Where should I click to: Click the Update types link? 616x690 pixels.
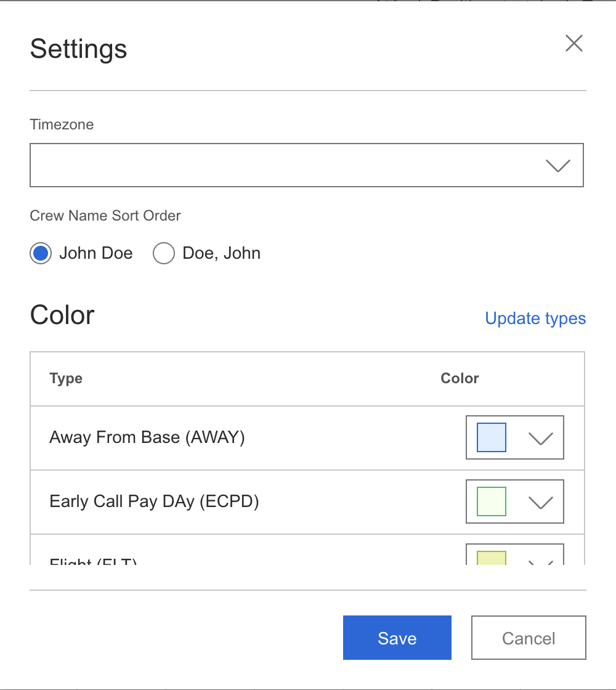click(x=535, y=319)
